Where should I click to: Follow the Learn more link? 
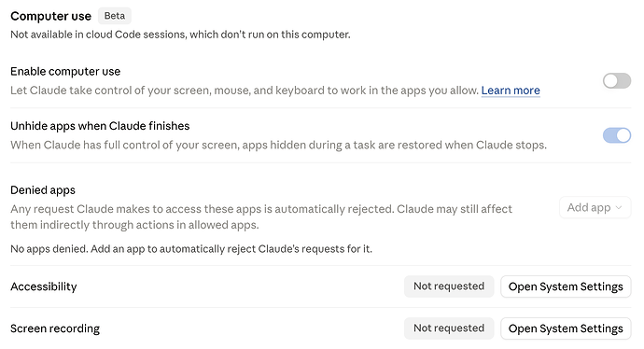511,91
